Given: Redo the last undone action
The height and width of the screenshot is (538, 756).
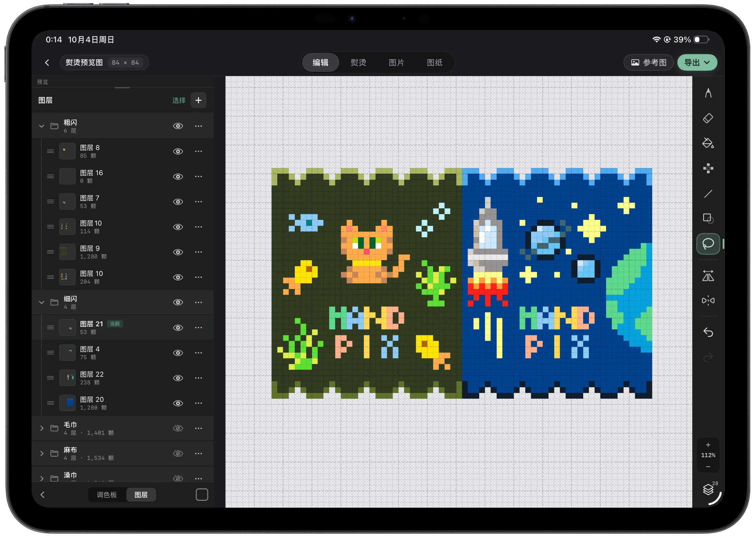Looking at the screenshot, I should (708, 357).
